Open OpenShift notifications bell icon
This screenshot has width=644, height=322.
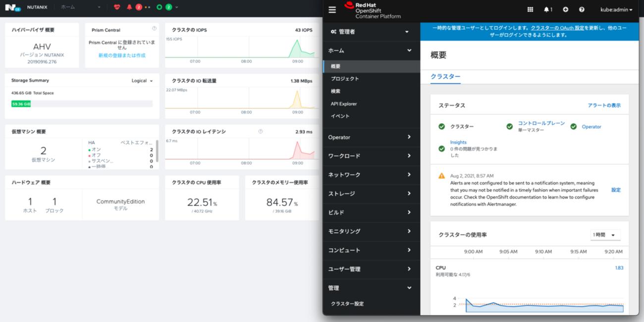(x=546, y=9)
